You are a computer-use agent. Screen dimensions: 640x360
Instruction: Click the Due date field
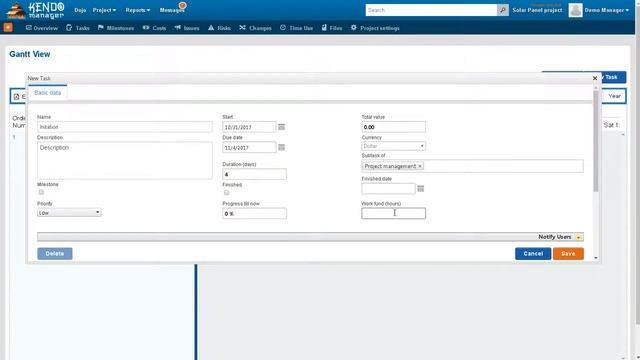point(249,147)
